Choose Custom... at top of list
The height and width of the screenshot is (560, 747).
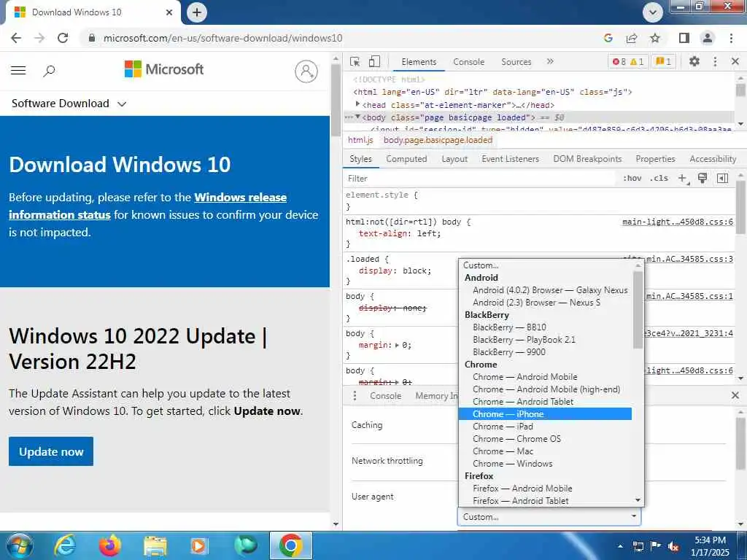545,265
